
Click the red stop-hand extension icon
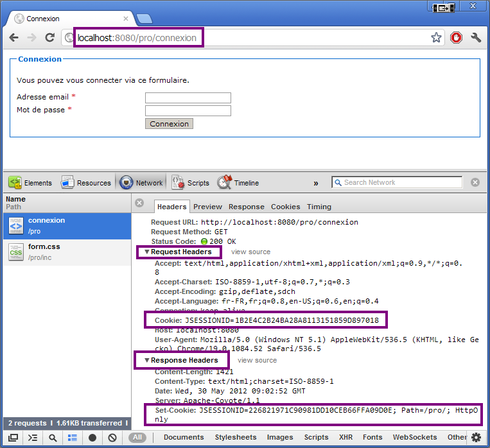456,38
